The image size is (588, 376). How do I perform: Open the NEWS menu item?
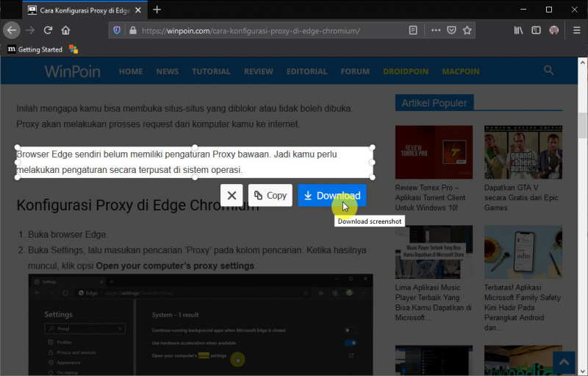pyautogui.click(x=168, y=71)
